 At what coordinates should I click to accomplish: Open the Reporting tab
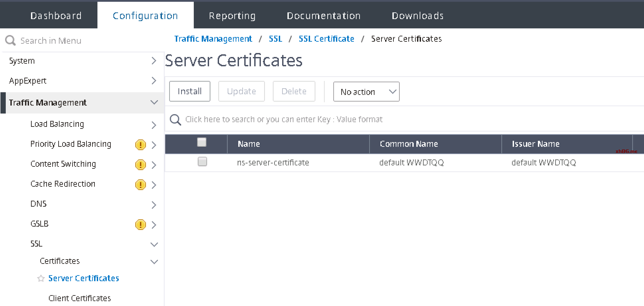[232, 16]
